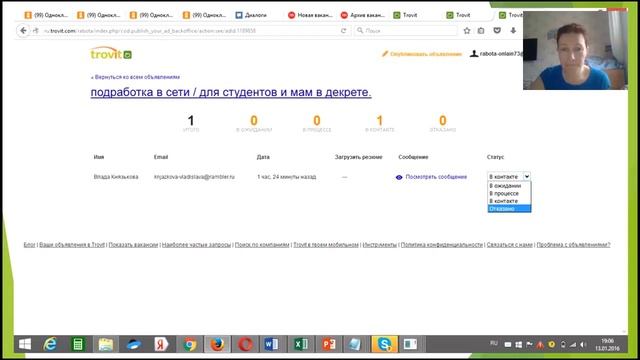This screenshot has width=640, height=360.
Task: Click the pencil icon beside Опубликовать объявление
Action: pos(384,54)
